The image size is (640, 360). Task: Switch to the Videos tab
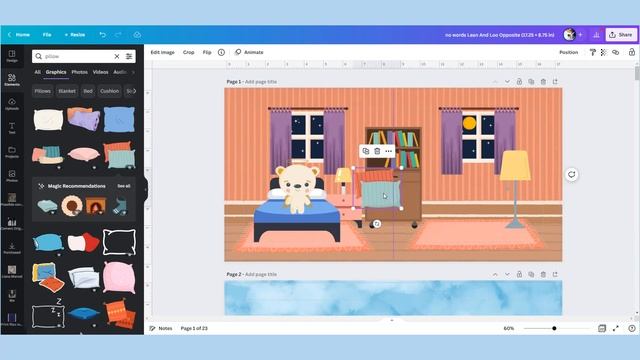coord(100,72)
